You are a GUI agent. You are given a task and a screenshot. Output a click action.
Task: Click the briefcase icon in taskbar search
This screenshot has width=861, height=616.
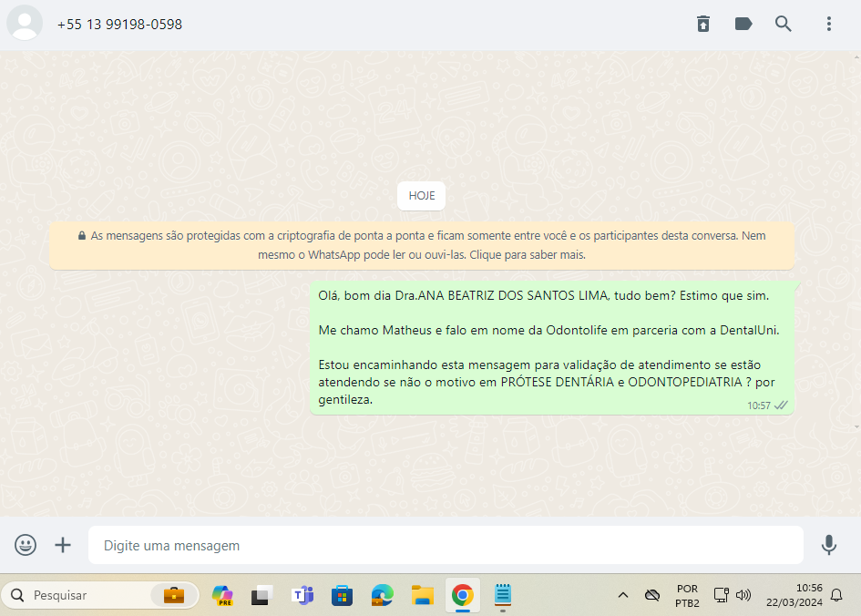point(174,595)
